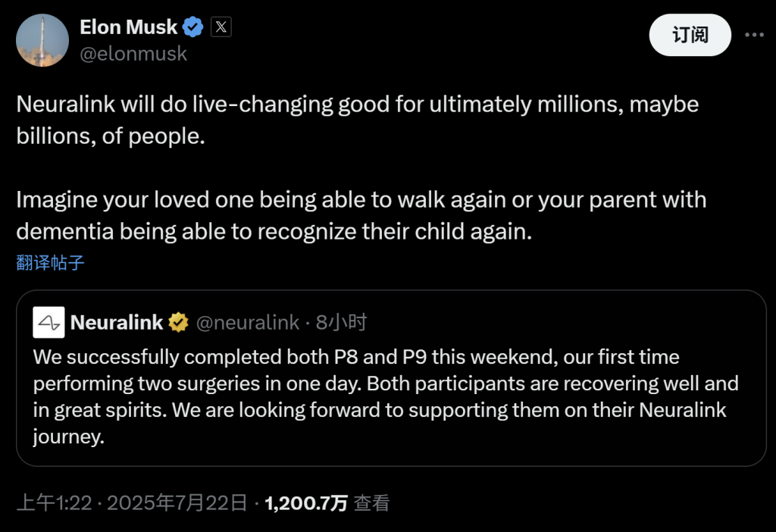Click the 8小时 timestamp on quoted post
Viewport: 776px width, 532px height.
[341, 323]
